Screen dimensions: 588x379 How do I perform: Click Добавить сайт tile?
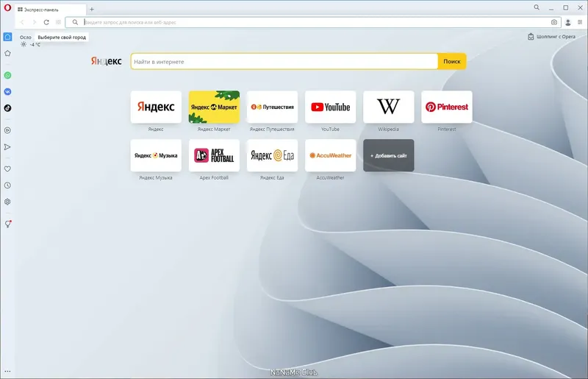(x=389, y=155)
